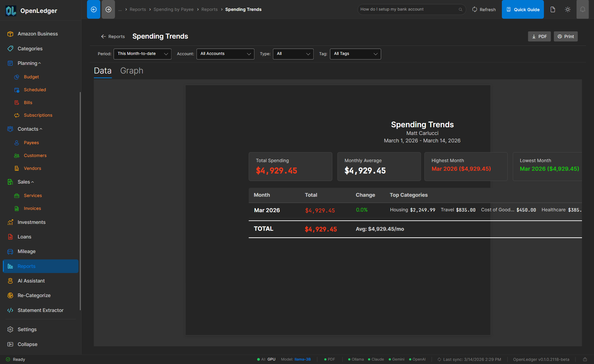Screen dimensions: 594x364
Task: Switch to the Graph tab
Action: (x=132, y=71)
